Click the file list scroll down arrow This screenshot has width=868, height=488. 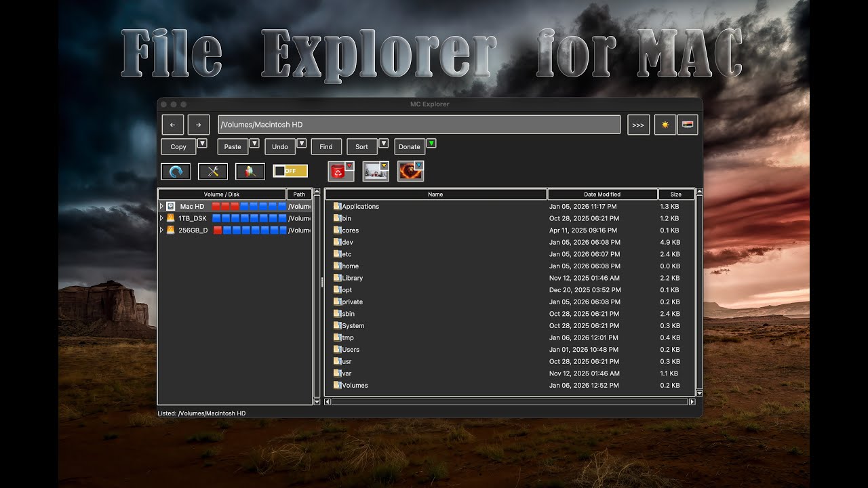point(700,393)
